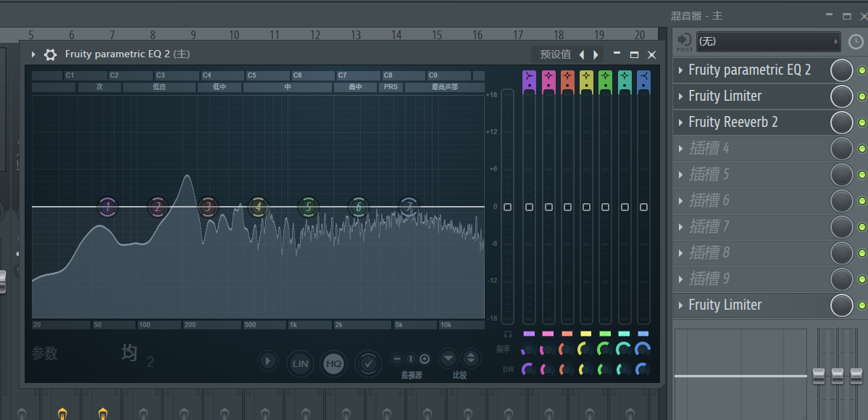
Task: Open the EQ plugin settings gear
Action: pos(51,54)
